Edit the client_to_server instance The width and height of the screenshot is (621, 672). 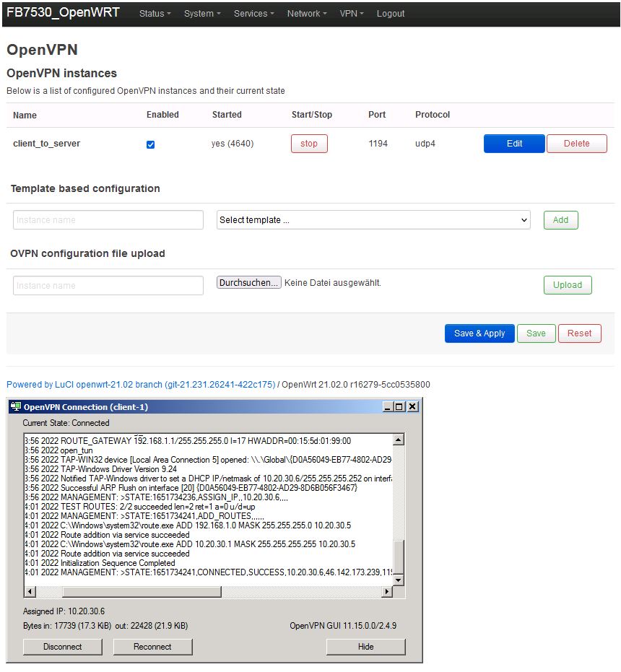(x=514, y=144)
